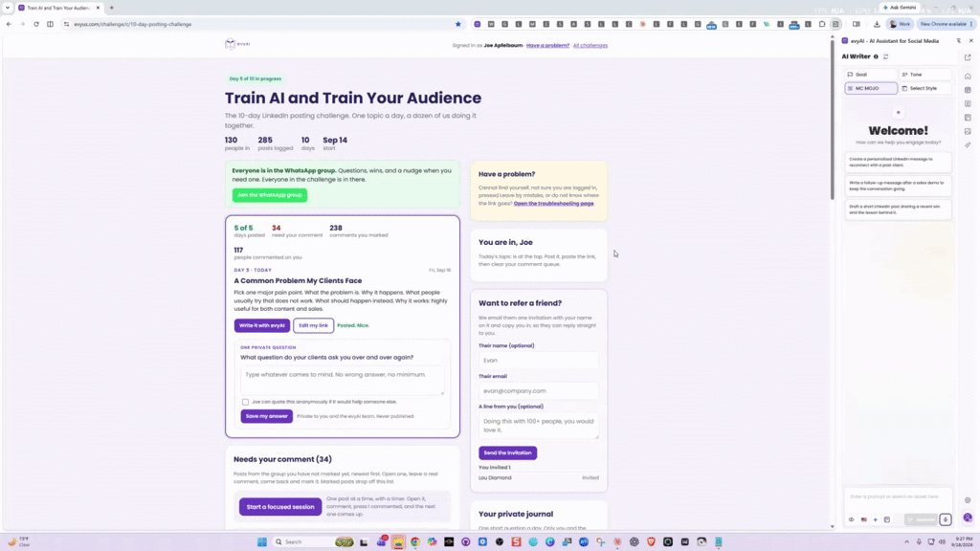980x551 pixels.
Task: Click Save my answer button
Action: click(x=266, y=416)
